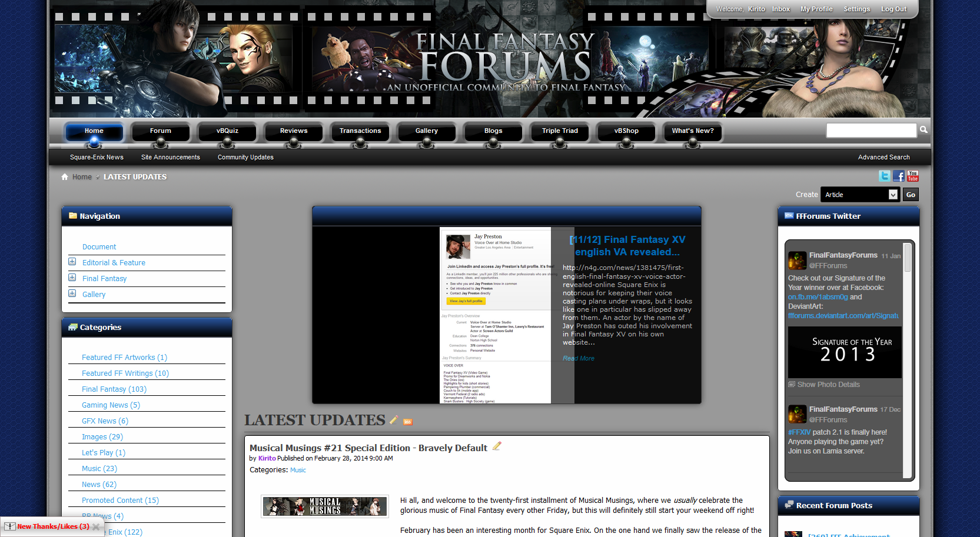Open Inbox from top bar
The width and height of the screenshot is (980, 537).
click(x=781, y=9)
